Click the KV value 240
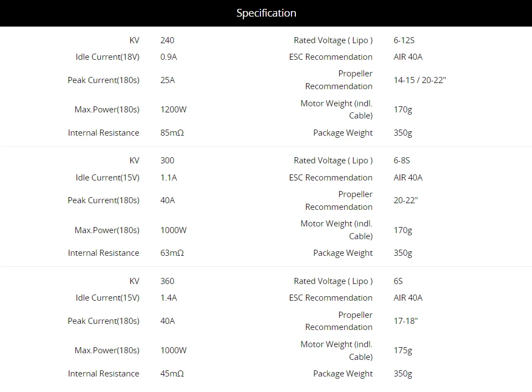This screenshot has height=392, width=532. [x=167, y=40]
